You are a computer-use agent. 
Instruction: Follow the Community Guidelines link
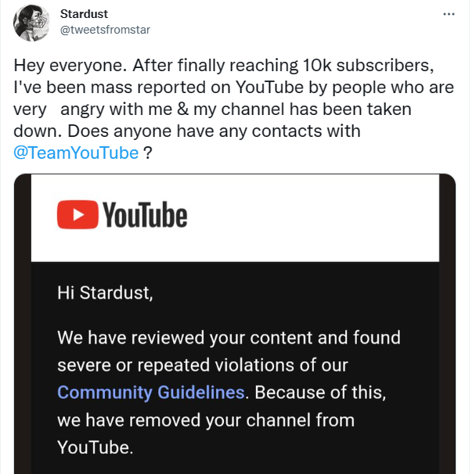coord(152,392)
